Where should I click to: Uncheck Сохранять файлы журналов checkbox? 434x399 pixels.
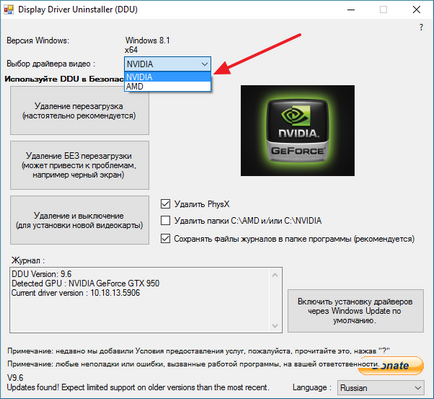point(165,239)
